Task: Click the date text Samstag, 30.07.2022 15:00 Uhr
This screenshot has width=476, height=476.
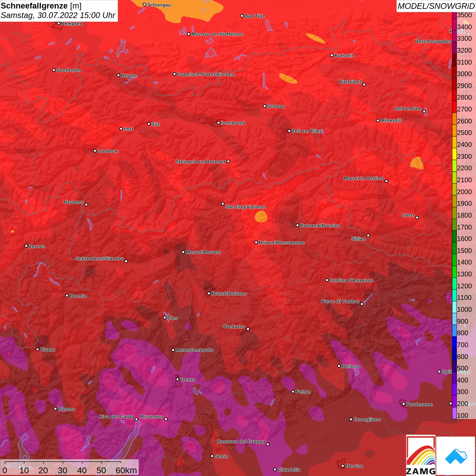Action: point(58,15)
